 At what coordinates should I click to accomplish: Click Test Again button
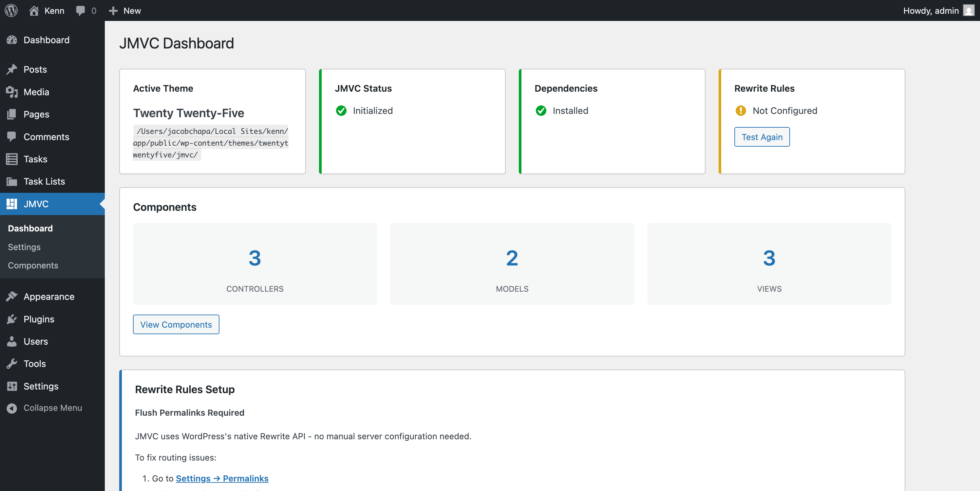coord(762,137)
